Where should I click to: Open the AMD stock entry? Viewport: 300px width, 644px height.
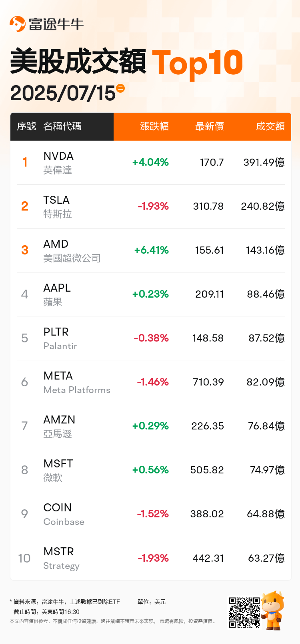pyautogui.click(x=151, y=250)
